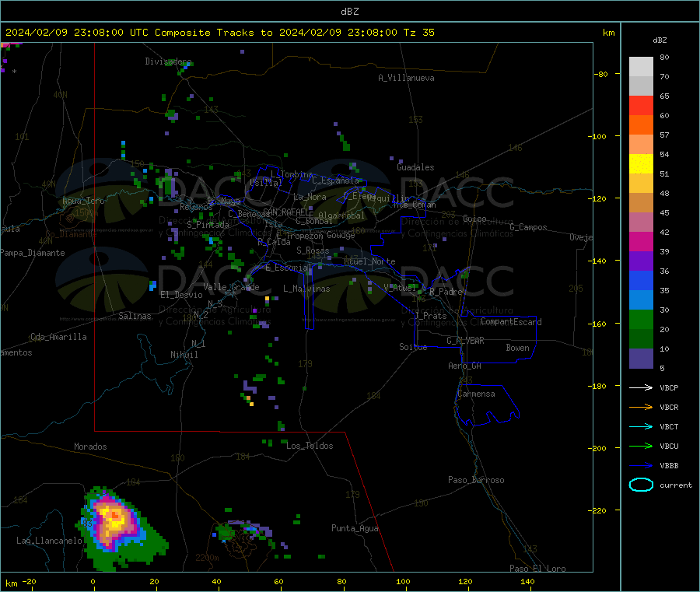Click the L_Malvinas map label
The width and height of the screenshot is (700, 592).
pyautogui.click(x=306, y=289)
